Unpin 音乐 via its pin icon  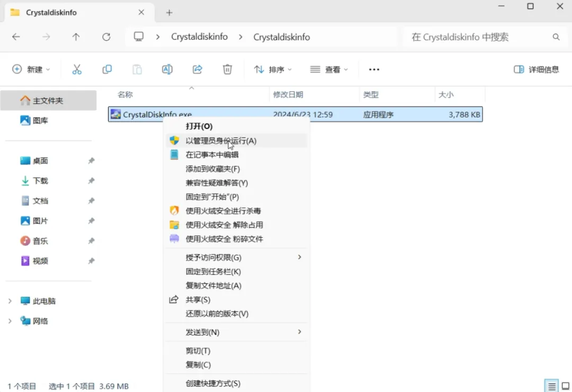91,241
